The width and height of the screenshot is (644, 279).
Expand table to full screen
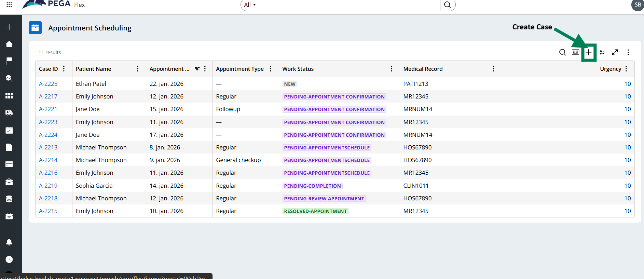615,52
